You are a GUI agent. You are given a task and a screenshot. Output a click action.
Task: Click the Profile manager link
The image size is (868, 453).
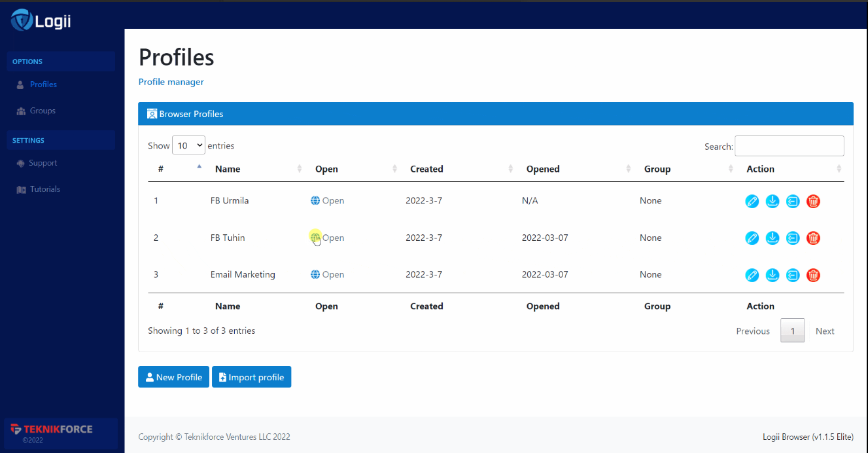click(x=171, y=82)
